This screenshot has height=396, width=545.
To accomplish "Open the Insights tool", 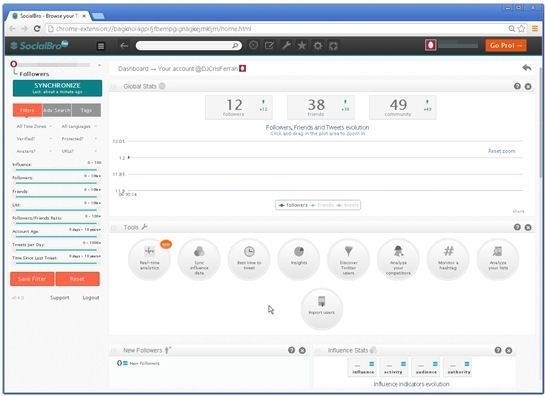I will 299,259.
